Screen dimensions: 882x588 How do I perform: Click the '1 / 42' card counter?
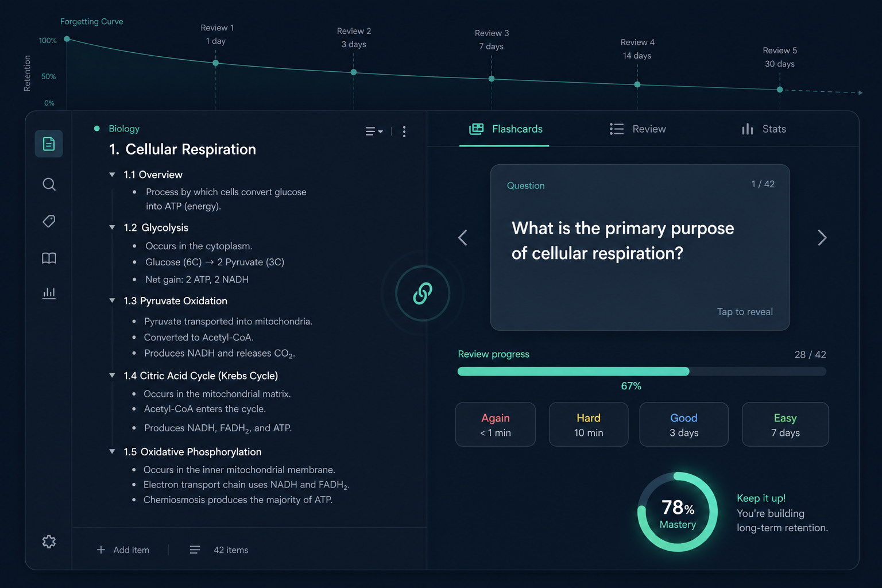[763, 184]
